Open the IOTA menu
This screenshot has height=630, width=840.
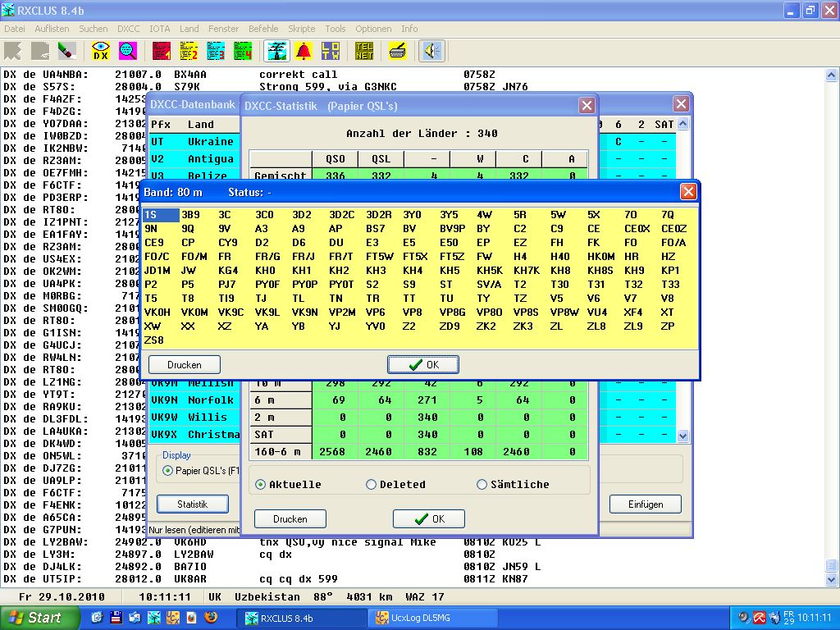[x=160, y=29]
